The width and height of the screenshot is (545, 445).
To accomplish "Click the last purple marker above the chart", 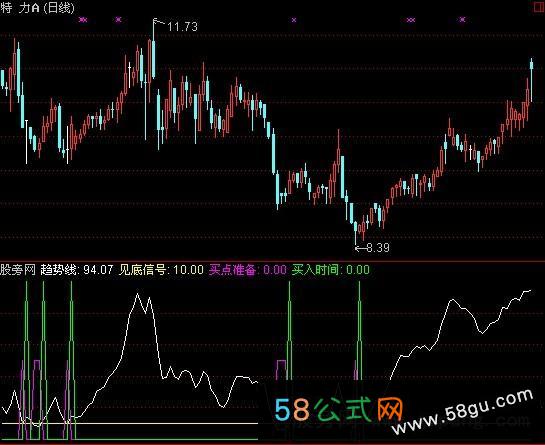I will click(462, 20).
